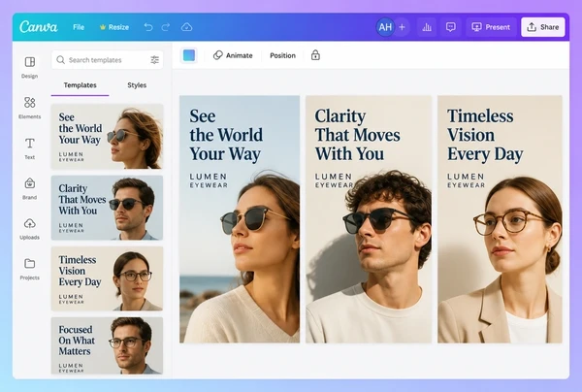This screenshot has width=582, height=392.
Task: Open the File menu
Action: click(79, 27)
